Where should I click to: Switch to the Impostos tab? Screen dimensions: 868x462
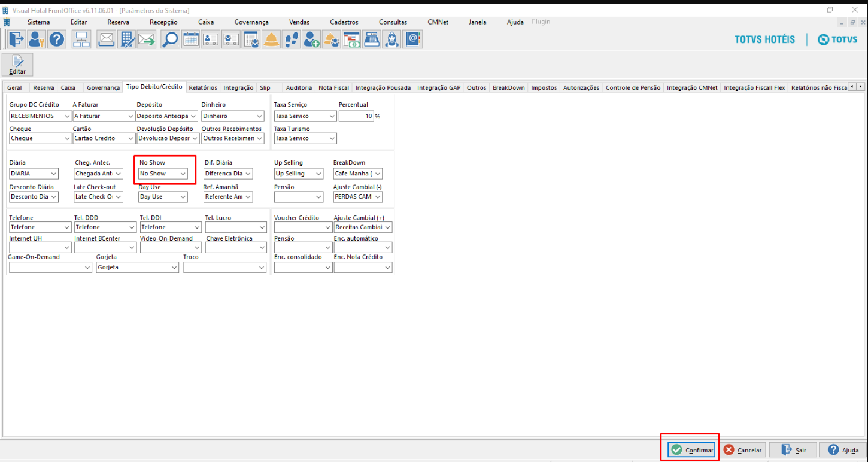[x=544, y=87]
